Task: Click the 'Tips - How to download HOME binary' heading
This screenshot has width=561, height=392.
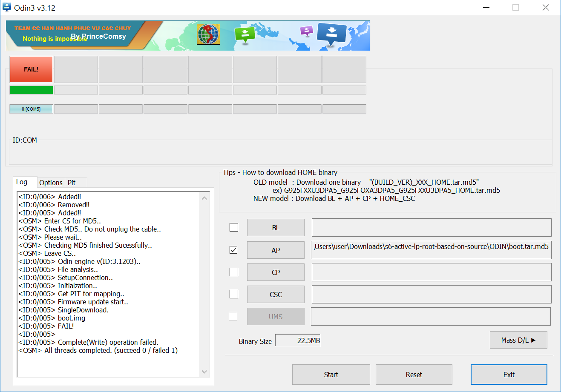Action: point(280,172)
